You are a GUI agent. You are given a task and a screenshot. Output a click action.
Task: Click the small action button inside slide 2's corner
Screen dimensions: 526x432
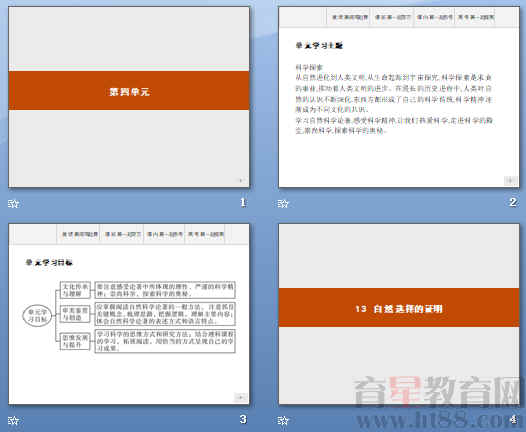pos(510,180)
